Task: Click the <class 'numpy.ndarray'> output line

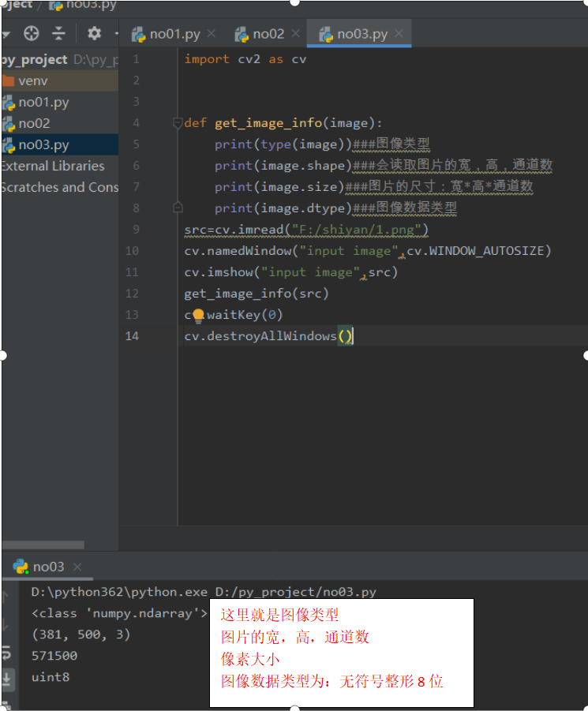Action: pos(119,613)
